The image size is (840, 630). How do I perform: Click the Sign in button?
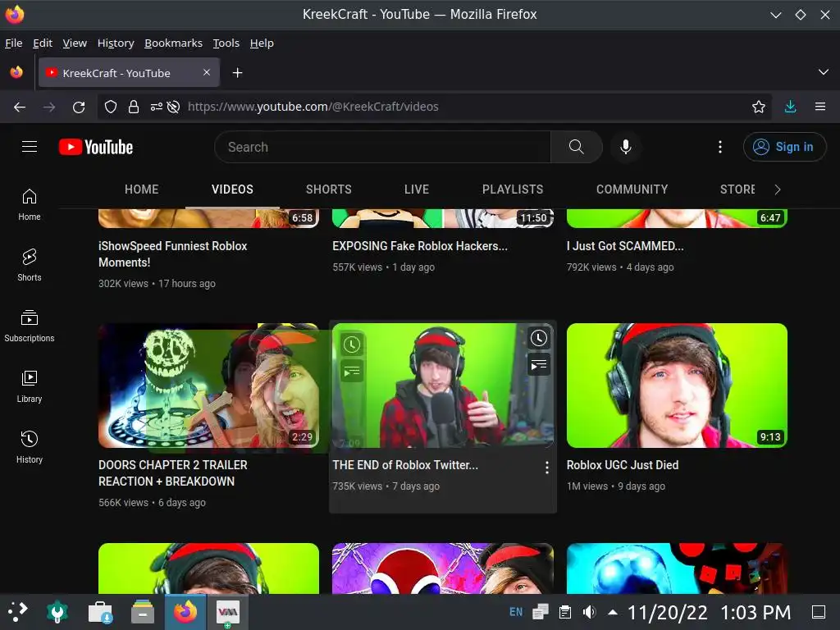pyautogui.click(x=784, y=147)
